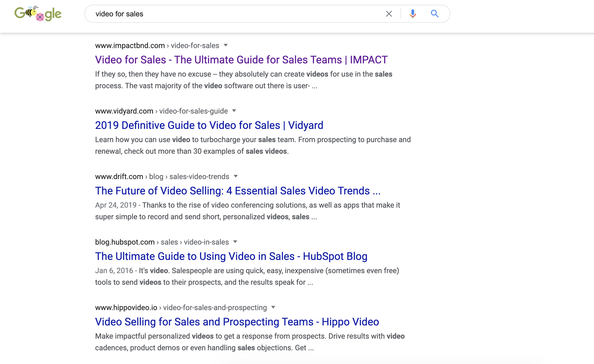Open '2019 Definitive Guide to Video for Sales' Vidyard link
This screenshot has width=594, height=364.
coord(209,125)
